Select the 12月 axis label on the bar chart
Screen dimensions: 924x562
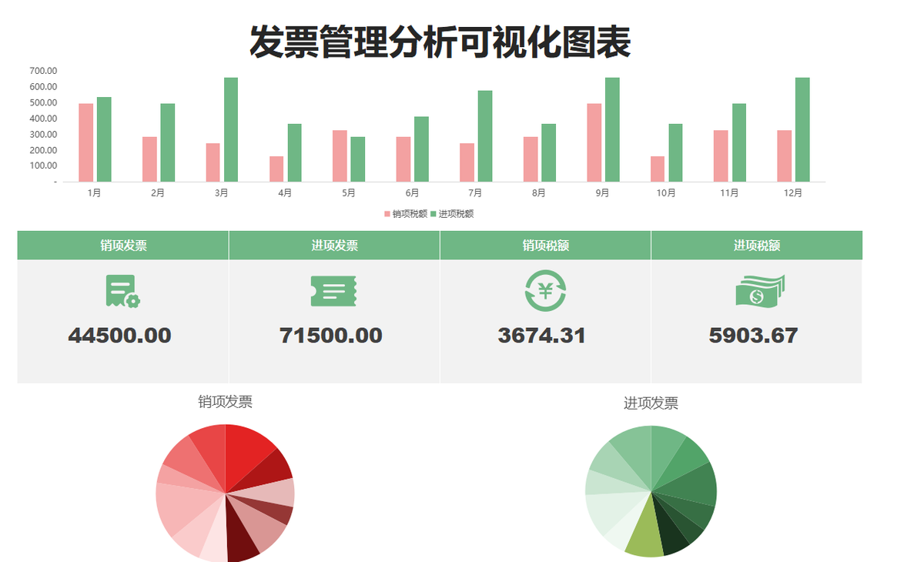tap(793, 193)
